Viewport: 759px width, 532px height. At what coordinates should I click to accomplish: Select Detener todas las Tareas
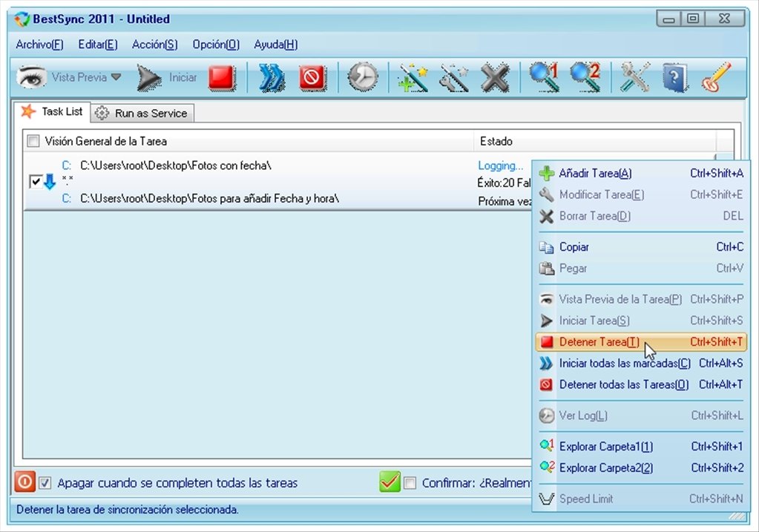coord(641,384)
